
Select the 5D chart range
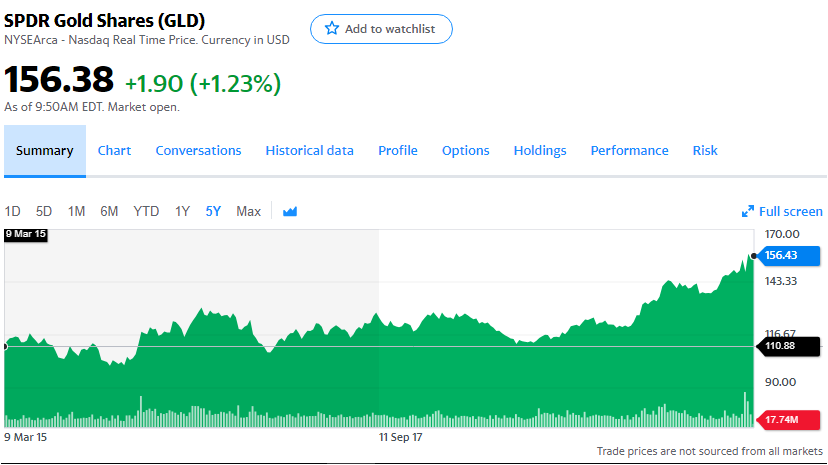click(x=44, y=212)
